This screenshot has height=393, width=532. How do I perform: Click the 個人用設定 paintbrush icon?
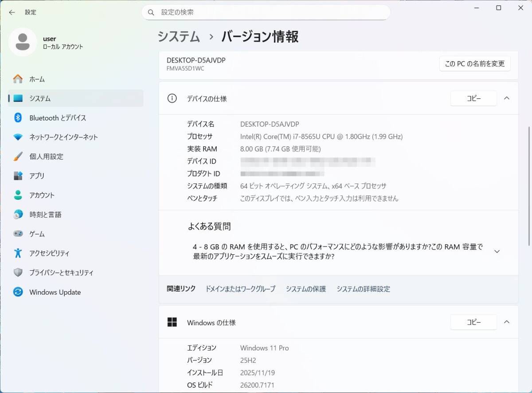[18, 156]
